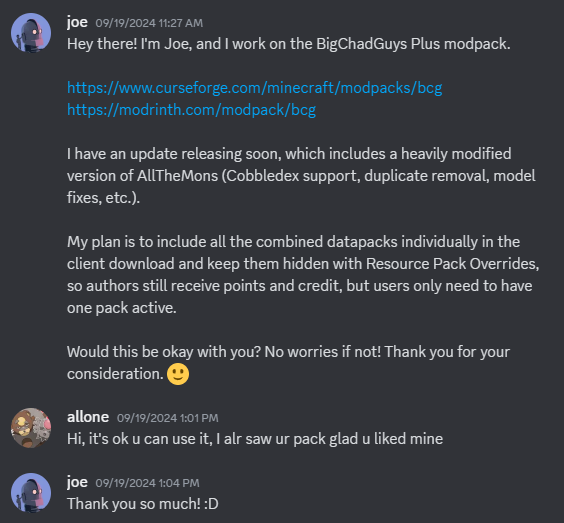Screen dimensions: 564x523
Task: Click the username 'joe' on the first message
Action: click(77, 22)
